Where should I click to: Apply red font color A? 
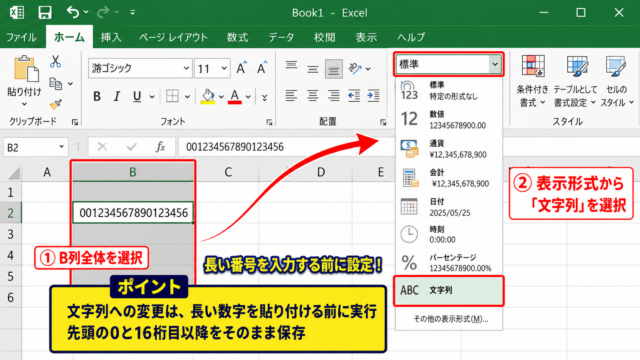click(235, 96)
